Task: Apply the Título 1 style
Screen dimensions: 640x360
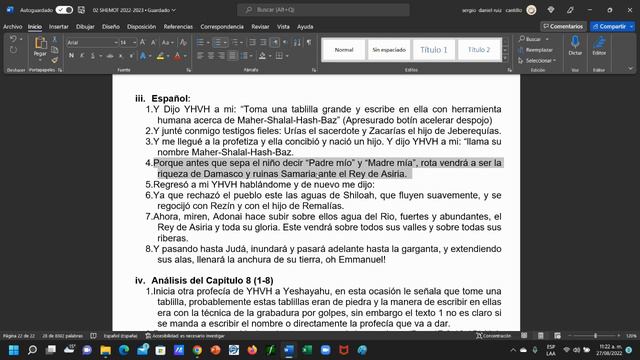Action: [434, 50]
